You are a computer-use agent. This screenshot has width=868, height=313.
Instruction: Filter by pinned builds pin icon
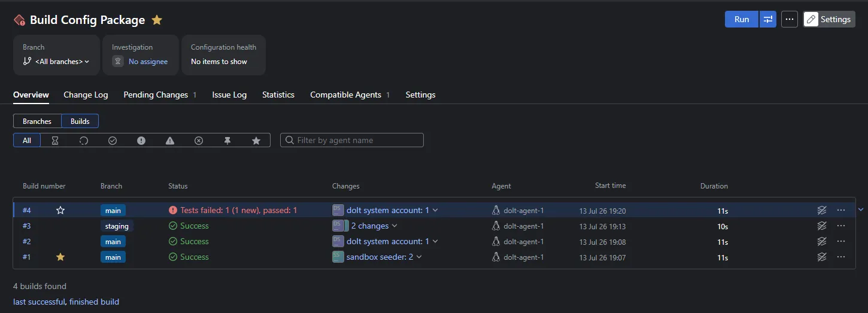[227, 140]
